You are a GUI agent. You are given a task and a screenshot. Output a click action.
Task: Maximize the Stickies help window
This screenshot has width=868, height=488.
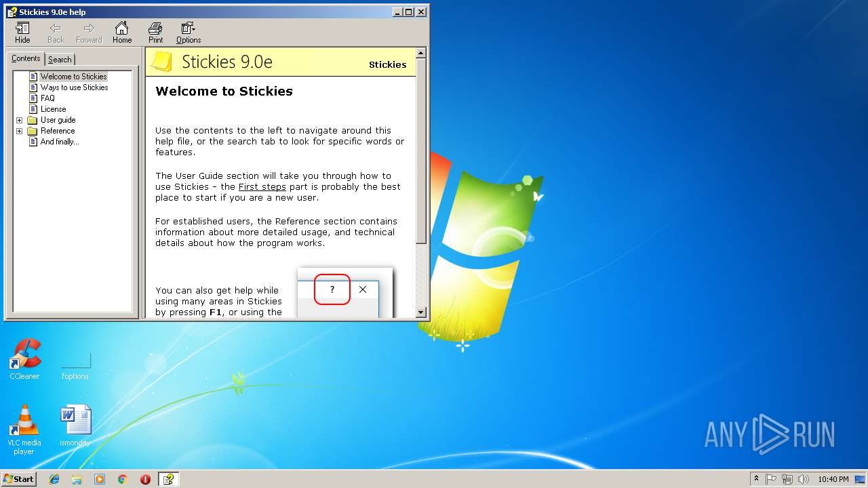coord(409,12)
